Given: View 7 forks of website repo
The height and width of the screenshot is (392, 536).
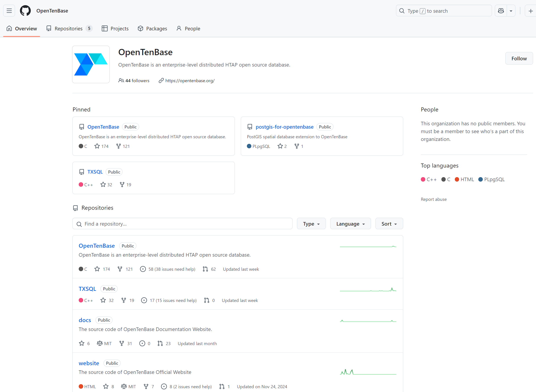Looking at the screenshot, I should pyautogui.click(x=149, y=387).
